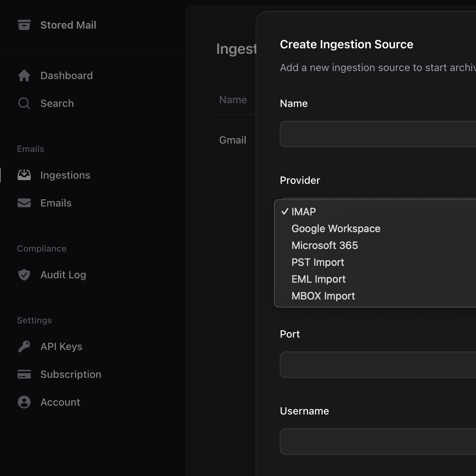
Task: Click the Dashboard home icon
Action: pos(24,75)
